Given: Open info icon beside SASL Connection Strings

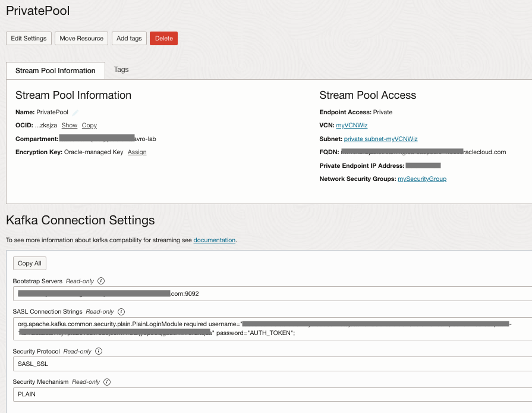Looking at the screenshot, I should pyautogui.click(x=121, y=311).
